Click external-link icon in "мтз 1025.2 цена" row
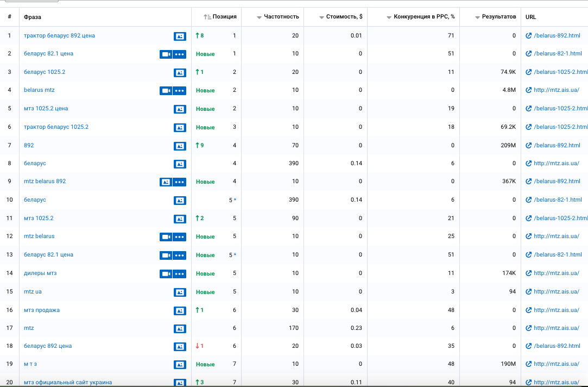Image resolution: width=588 pixels, height=387 pixels. [529, 109]
